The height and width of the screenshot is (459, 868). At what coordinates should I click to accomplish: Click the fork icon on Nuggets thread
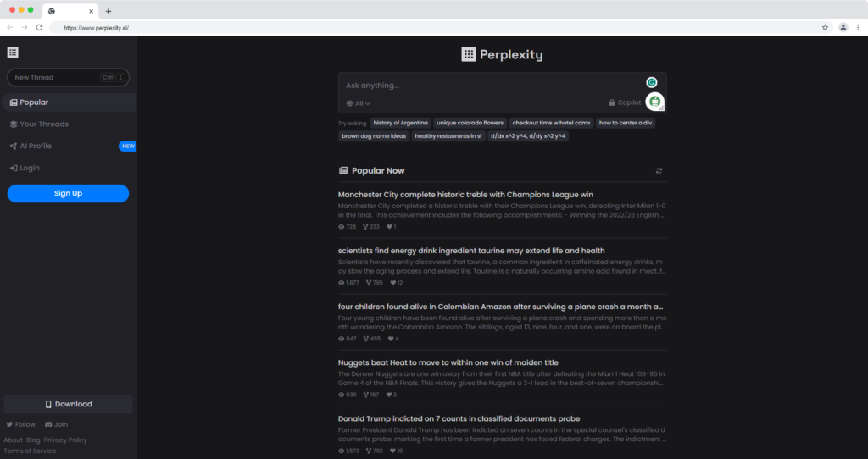(x=365, y=395)
